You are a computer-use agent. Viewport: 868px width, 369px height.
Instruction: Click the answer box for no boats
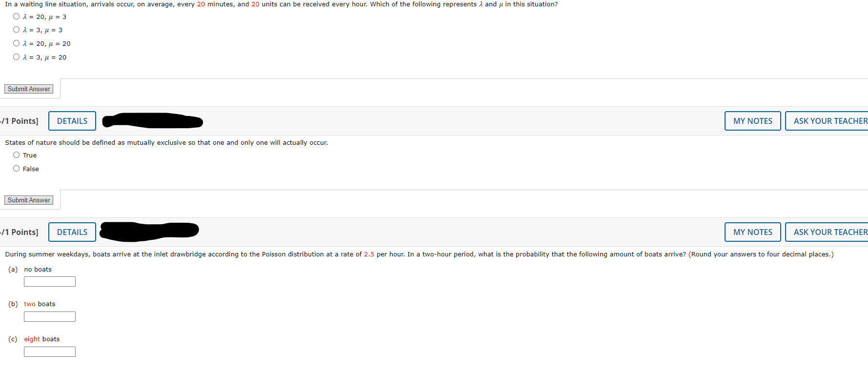tap(49, 281)
